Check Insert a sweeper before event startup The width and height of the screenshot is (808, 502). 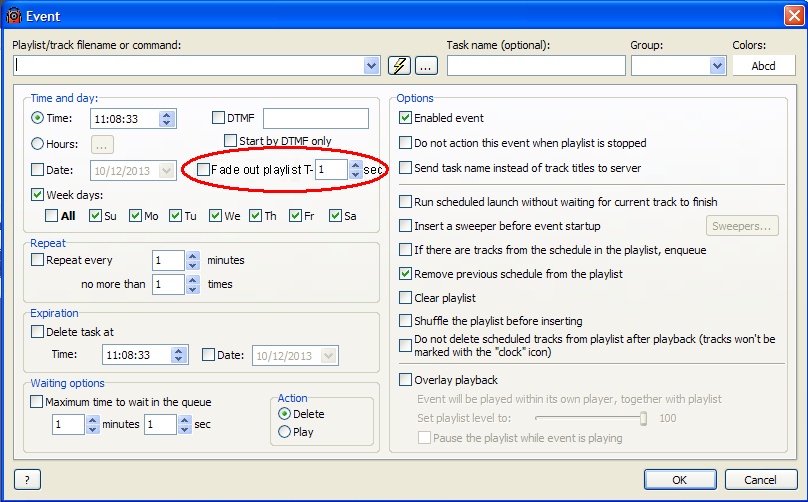406,225
